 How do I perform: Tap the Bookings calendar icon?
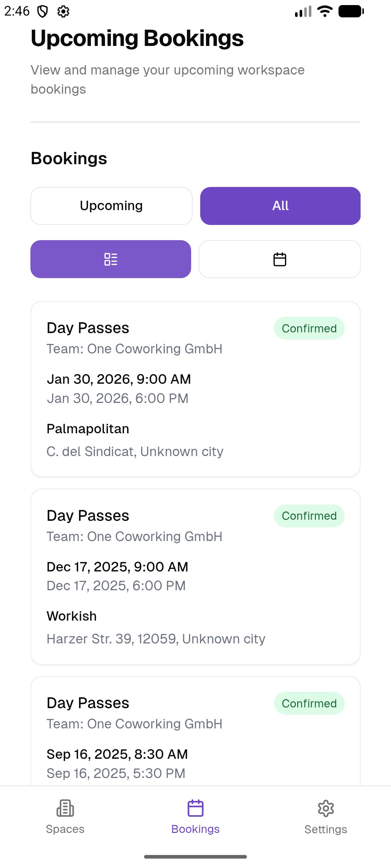tap(195, 808)
